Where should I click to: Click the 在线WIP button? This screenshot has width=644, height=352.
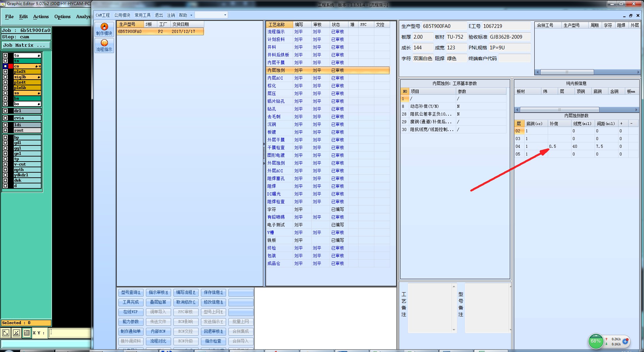[131, 312]
